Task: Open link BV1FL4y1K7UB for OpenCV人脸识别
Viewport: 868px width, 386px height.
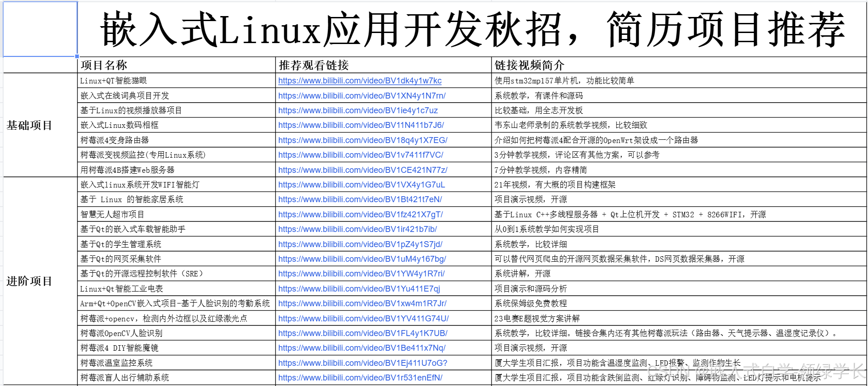Action: [363, 333]
